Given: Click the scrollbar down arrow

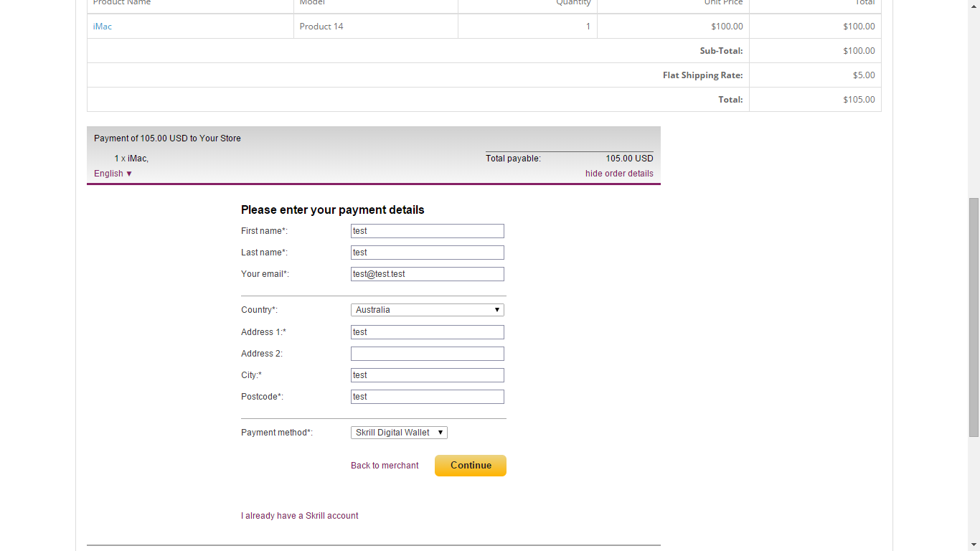Looking at the screenshot, I should click(974, 545).
